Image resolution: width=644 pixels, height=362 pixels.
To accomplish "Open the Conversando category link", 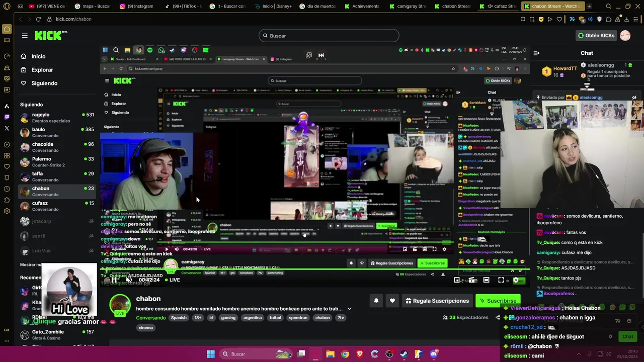I will click(150, 318).
